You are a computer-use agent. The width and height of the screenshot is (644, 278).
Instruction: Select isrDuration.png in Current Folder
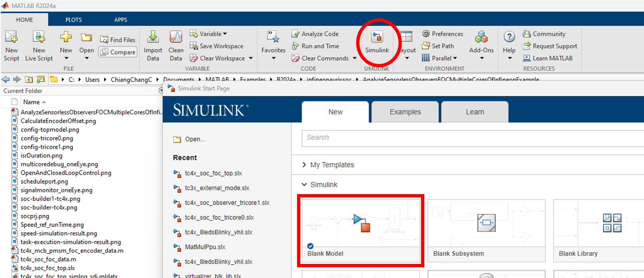coord(42,156)
